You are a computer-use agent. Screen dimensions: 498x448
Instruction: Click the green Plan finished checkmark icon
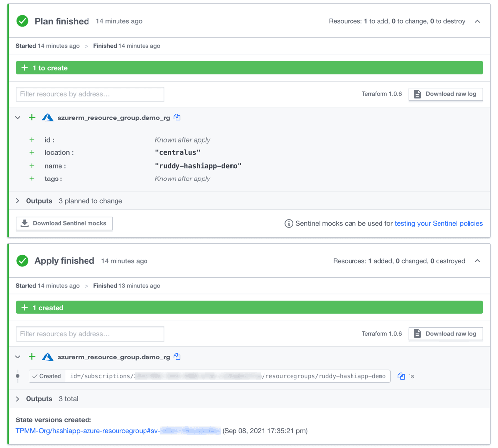click(x=22, y=21)
